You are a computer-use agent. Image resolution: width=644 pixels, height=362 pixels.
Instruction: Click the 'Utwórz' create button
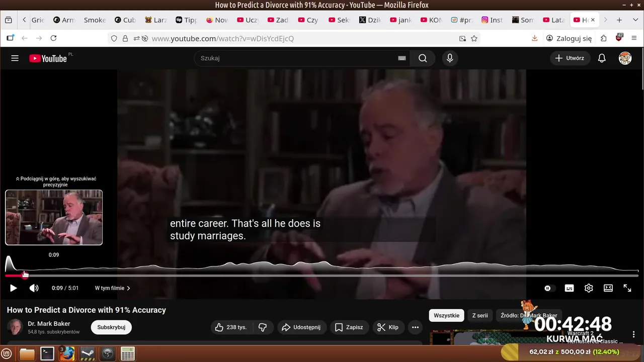[571, 58]
